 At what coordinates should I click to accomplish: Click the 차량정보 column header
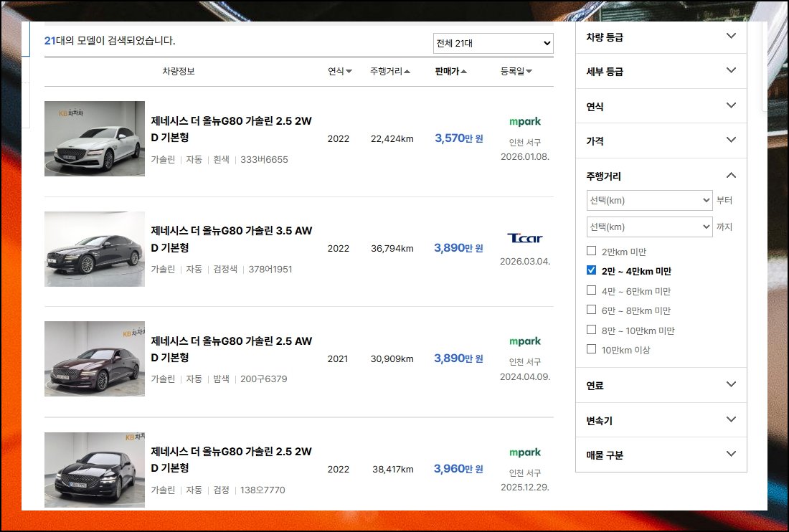pyautogui.click(x=178, y=72)
